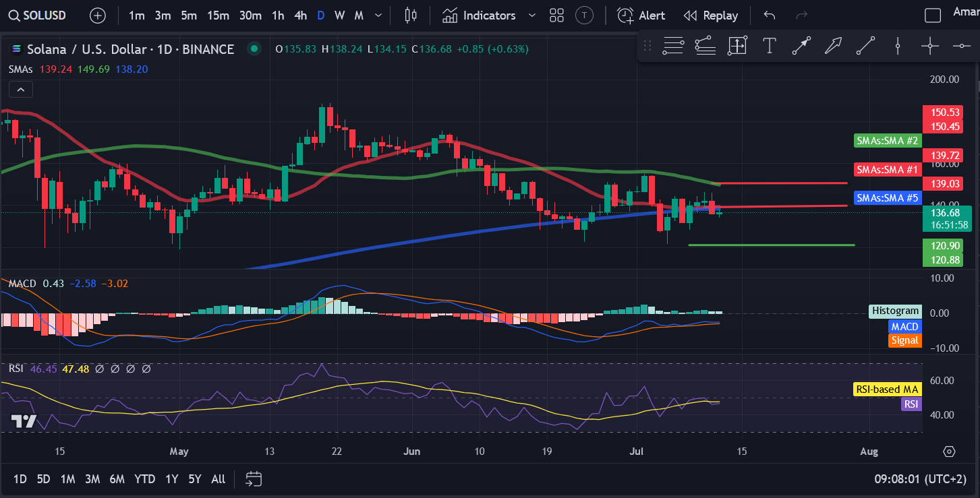The width and height of the screenshot is (980, 498).
Task: Open the indicator templates grid icon
Action: click(556, 15)
